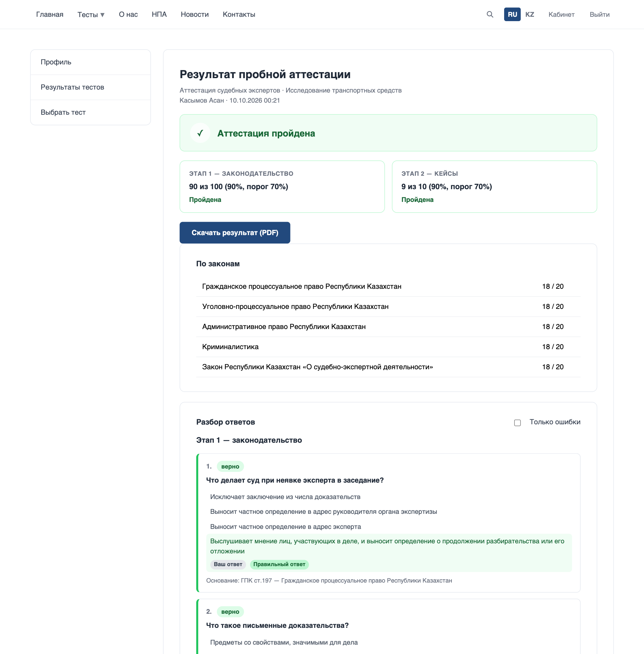
Task: Click the Этап 2 — Кейсы card
Action: click(x=494, y=187)
